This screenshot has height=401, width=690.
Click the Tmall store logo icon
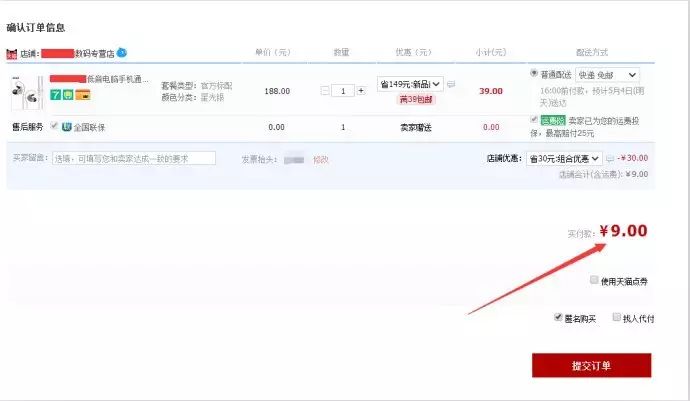click(11, 54)
